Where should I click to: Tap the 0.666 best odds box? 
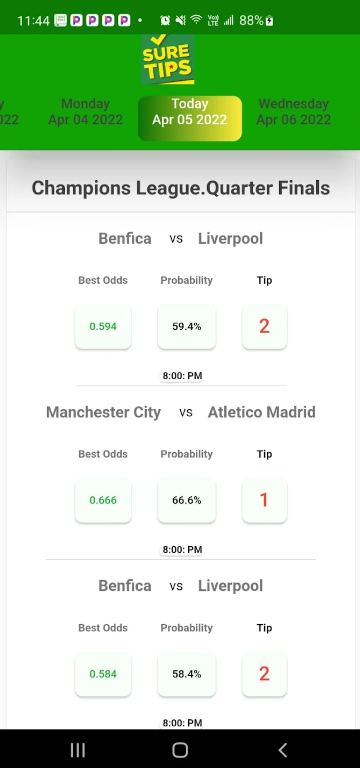pyautogui.click(x=103, y=500)
